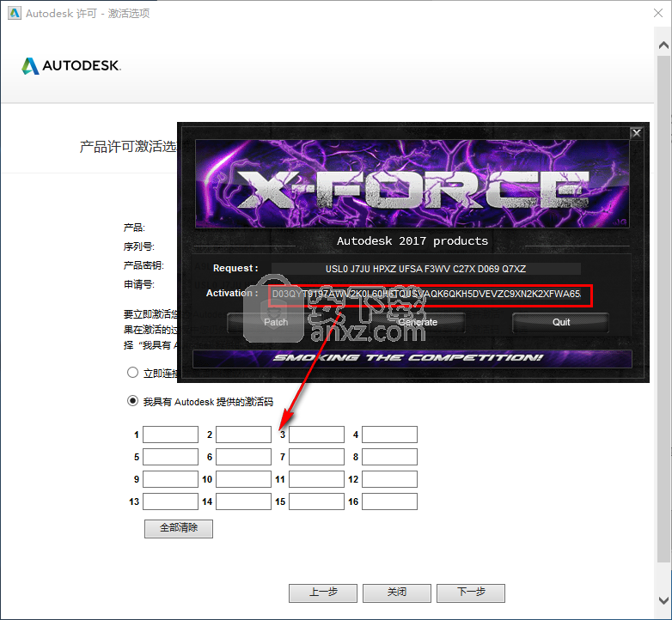672x620 pixels.
Task: Click the Autodesk logo
Action: point(71,66)
